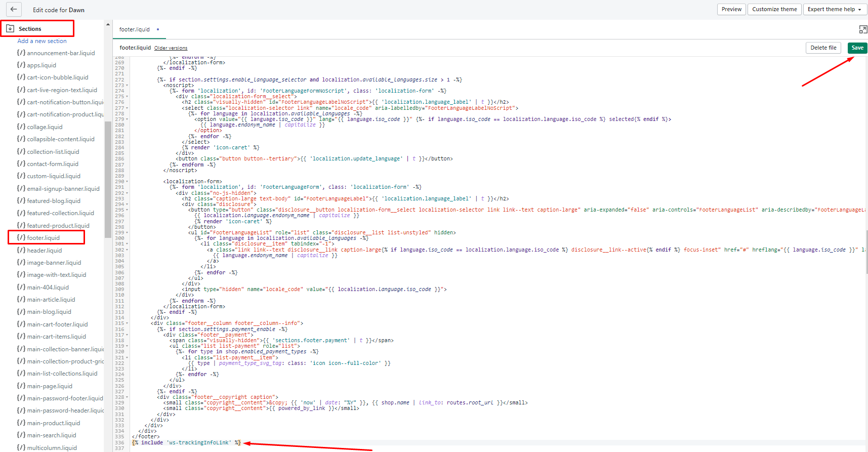The image size is (868, 452).
Task: Open main-article.liquid file
Action: coord(51,300)
